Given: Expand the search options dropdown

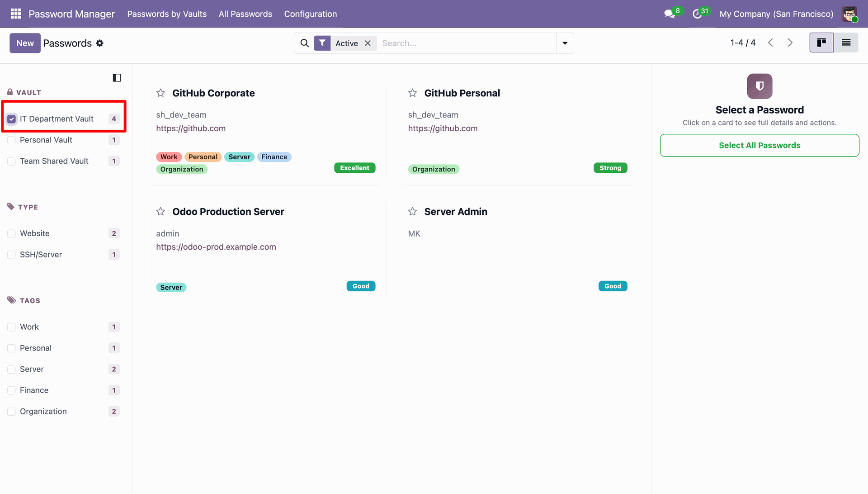Looking at the screenshot, I should [565, 43].
